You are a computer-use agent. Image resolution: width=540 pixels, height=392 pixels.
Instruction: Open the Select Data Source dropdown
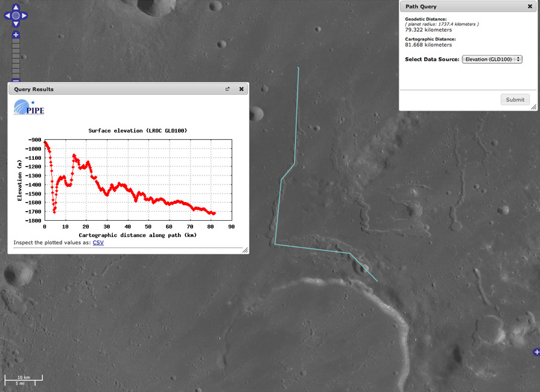[492, 59]
